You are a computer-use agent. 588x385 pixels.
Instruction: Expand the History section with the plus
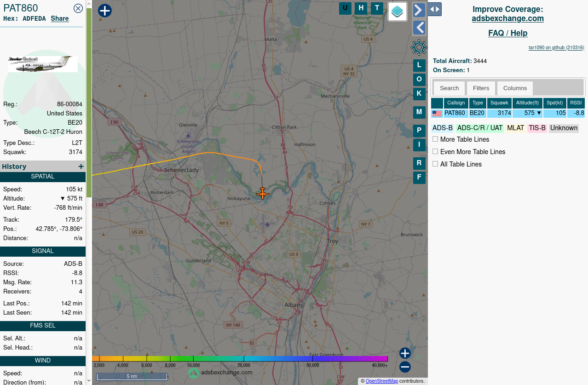[x=81, y=167]
